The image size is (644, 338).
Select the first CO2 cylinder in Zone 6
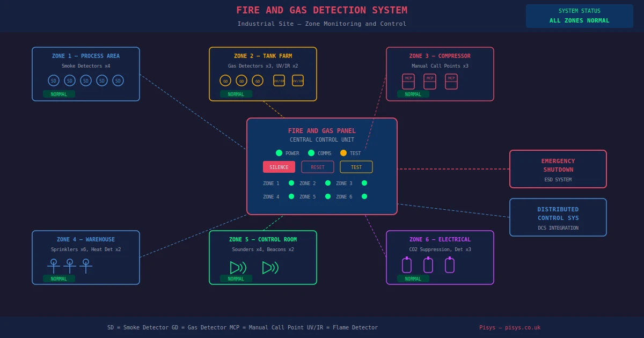click(407, 264)
